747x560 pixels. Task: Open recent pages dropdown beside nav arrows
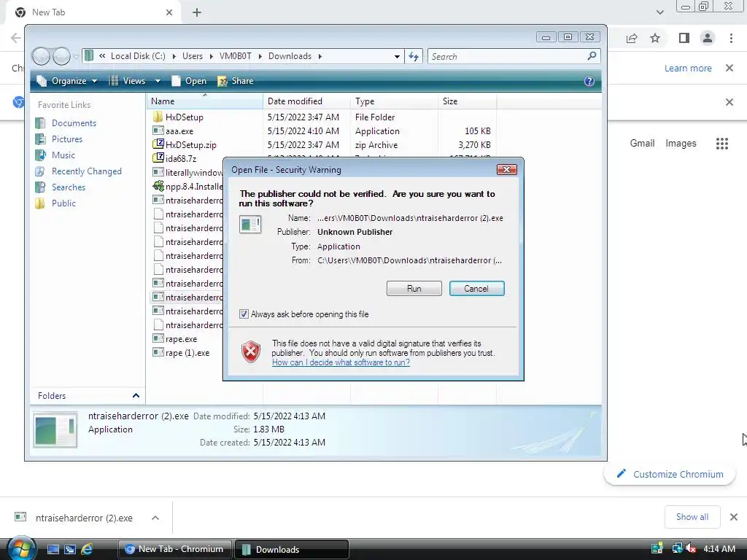pos(76,57)
